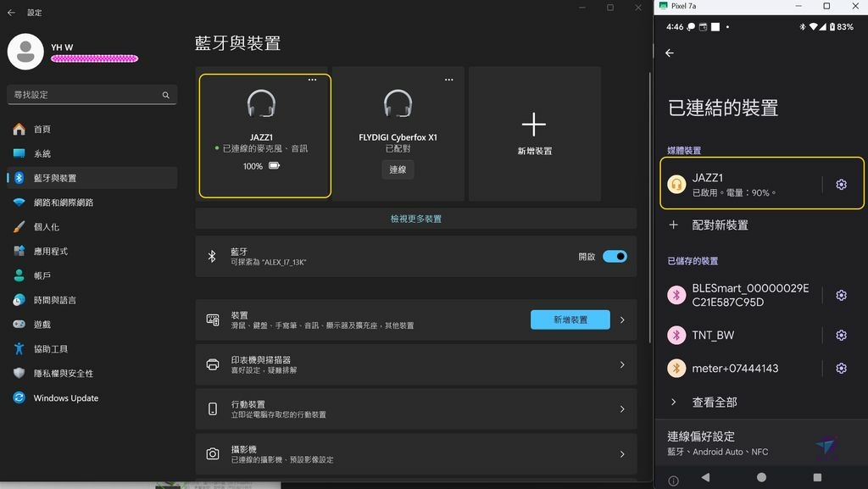The image size is (868, 489).
Task: Click the search magnifier icon in settings search
Action: tap(165, 95)
